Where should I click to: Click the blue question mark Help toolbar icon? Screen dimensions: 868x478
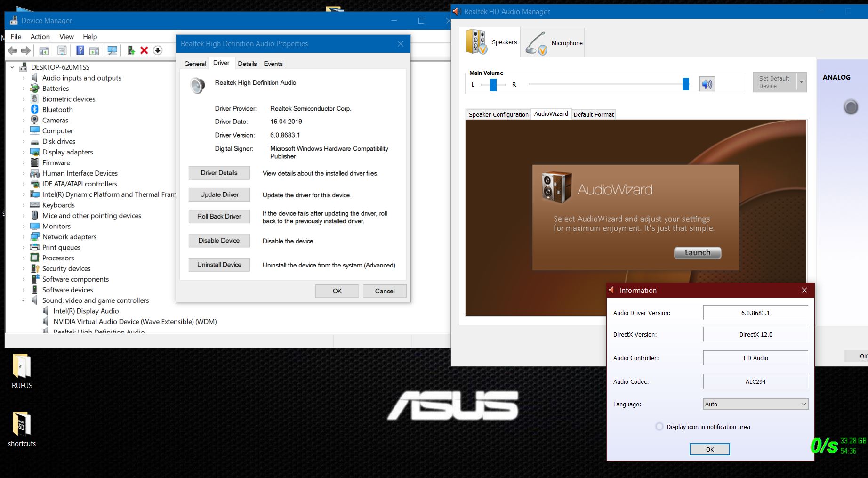(x=80, y=50)
